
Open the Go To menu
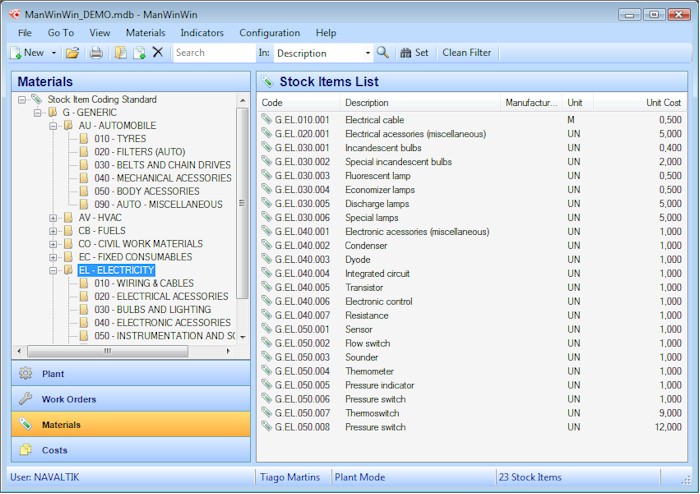click(61, 33)
